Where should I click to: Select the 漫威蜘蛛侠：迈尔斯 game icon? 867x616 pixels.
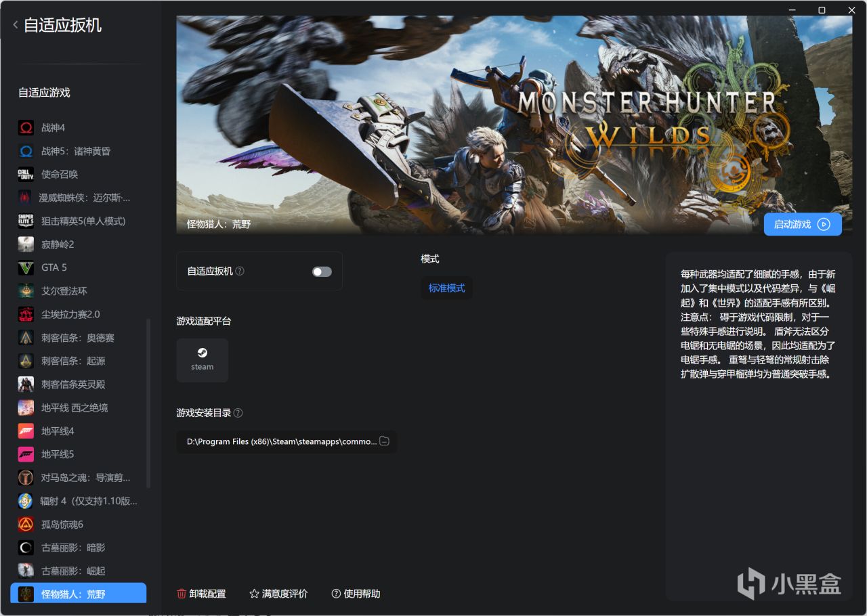[x=26, y=198]
